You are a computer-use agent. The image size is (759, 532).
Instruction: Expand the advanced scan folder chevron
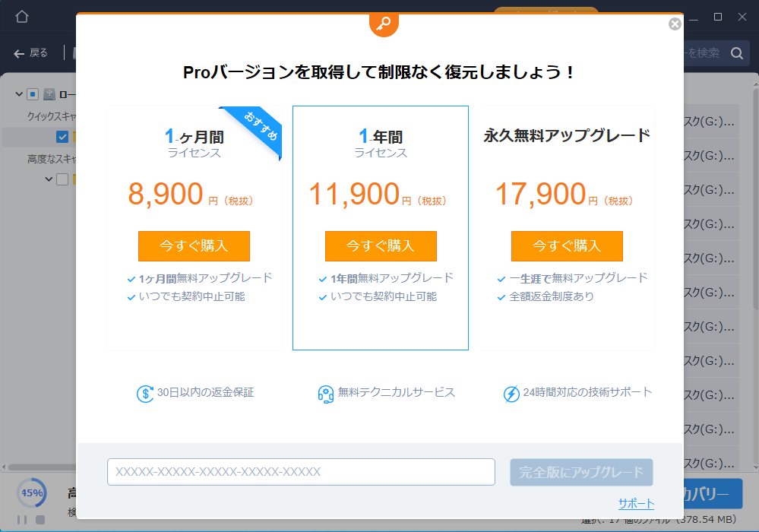49,179
